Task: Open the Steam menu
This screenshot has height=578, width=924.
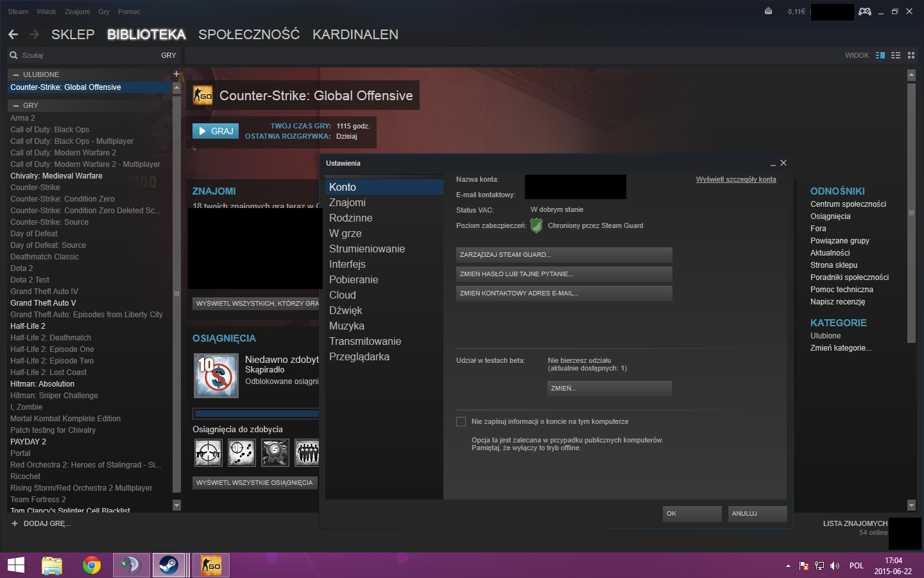Action: coord(18,12)
